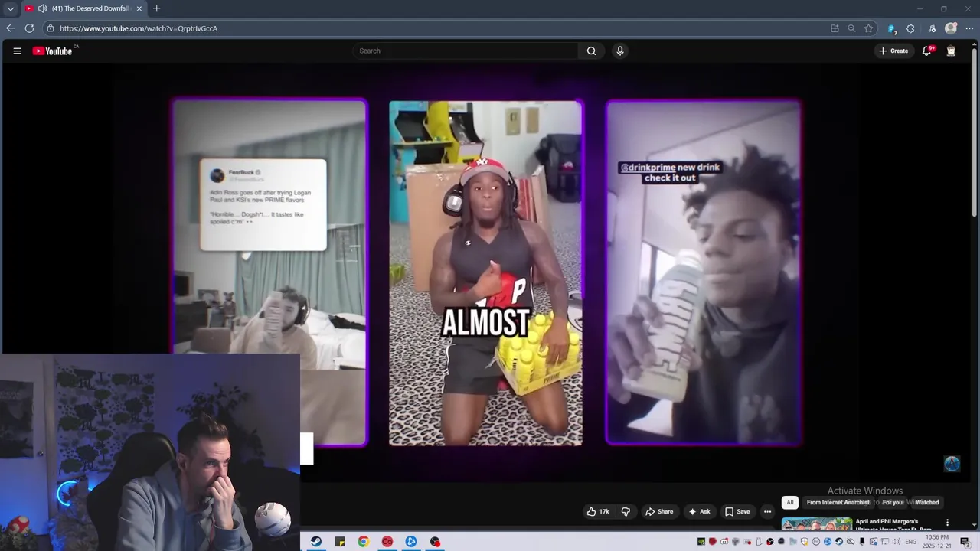Click the Create button

(893, 51)
